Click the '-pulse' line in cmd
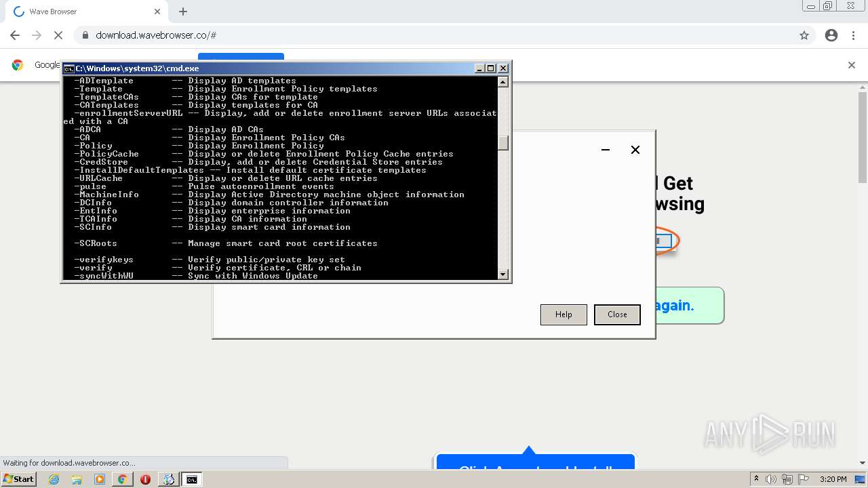Viewport: 868px width, 488px height. click(204, 186)
